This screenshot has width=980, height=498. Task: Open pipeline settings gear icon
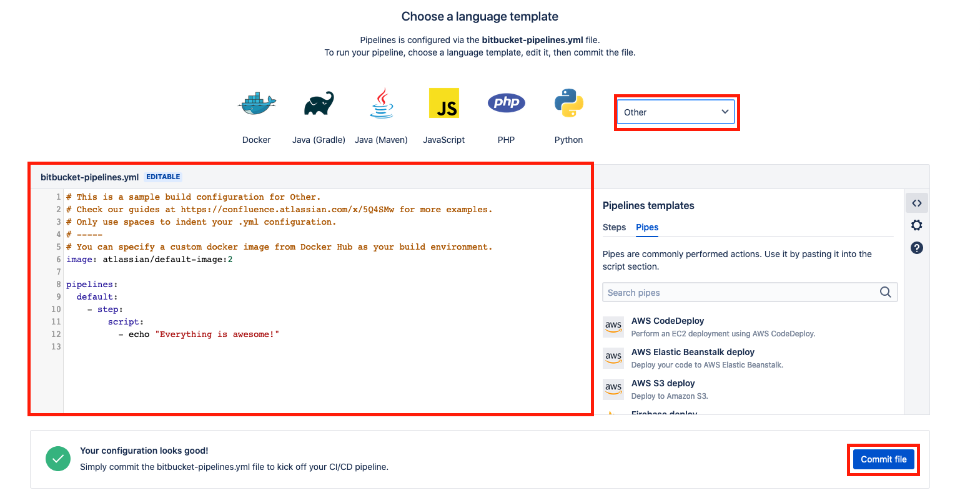917,225
